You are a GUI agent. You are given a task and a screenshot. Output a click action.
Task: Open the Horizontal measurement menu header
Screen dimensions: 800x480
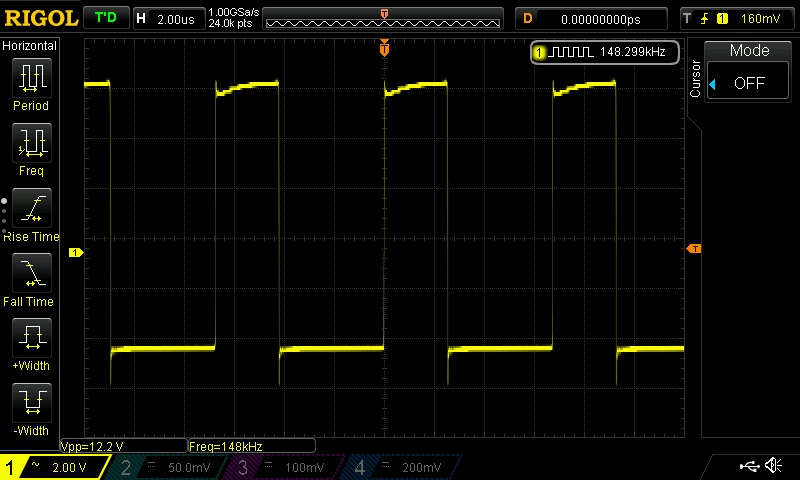(30, 46)
